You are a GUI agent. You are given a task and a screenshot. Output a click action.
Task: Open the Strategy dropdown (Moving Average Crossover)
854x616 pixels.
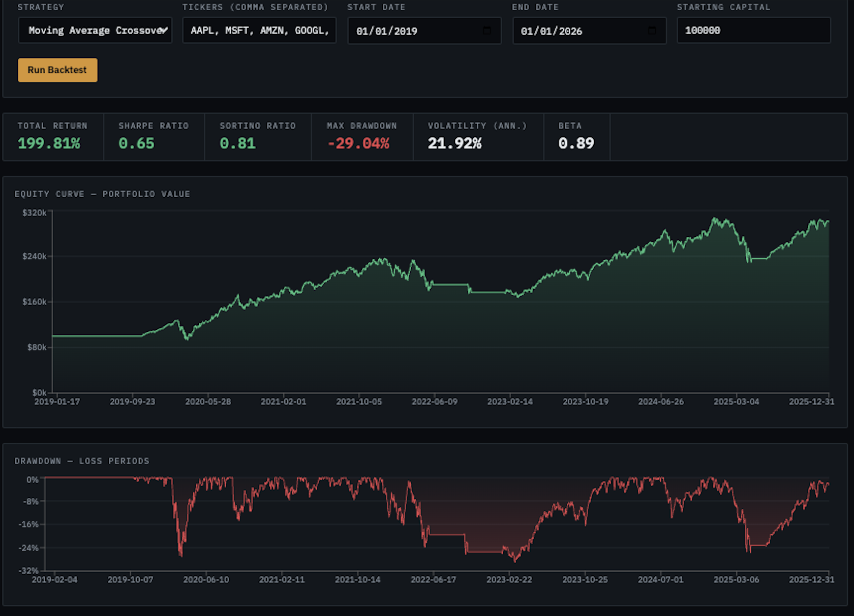[95, 30]
